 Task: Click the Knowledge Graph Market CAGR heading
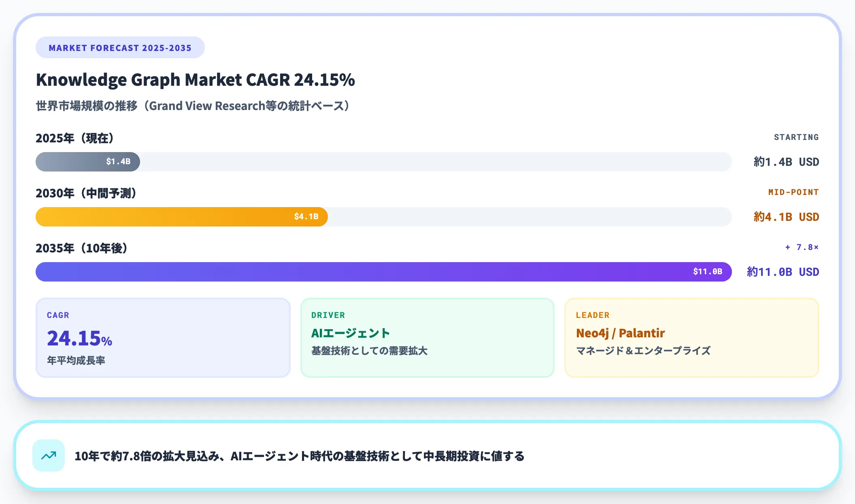(x=195, y=80)
